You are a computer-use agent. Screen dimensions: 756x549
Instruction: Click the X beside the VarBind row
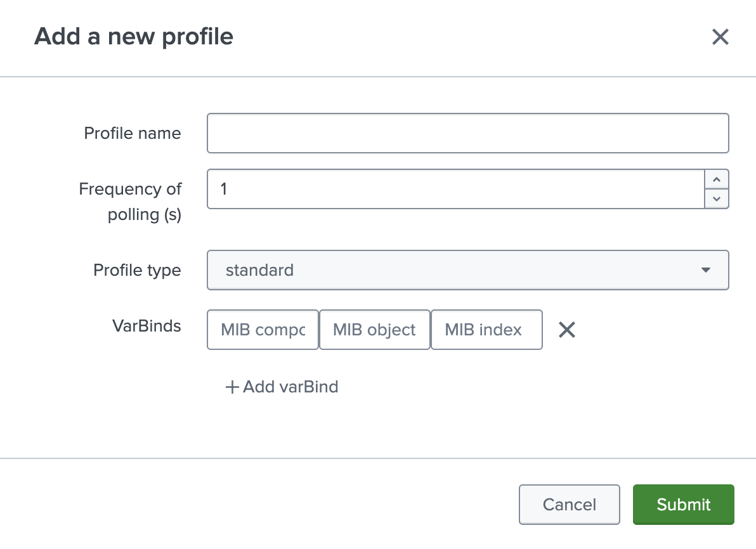click(x=566, y=330)
